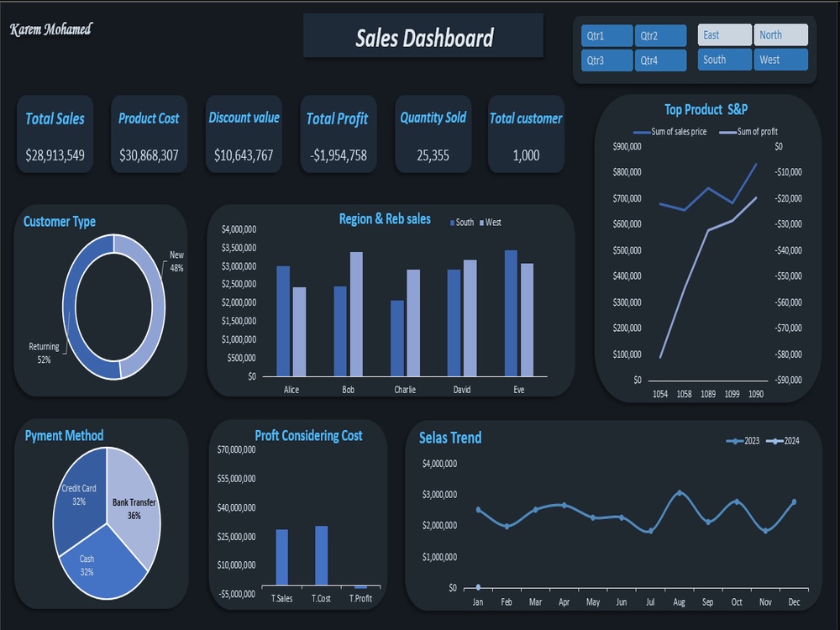The image size is (840, 630).
Task: Click the West legend entry
Action: [491, 223]
